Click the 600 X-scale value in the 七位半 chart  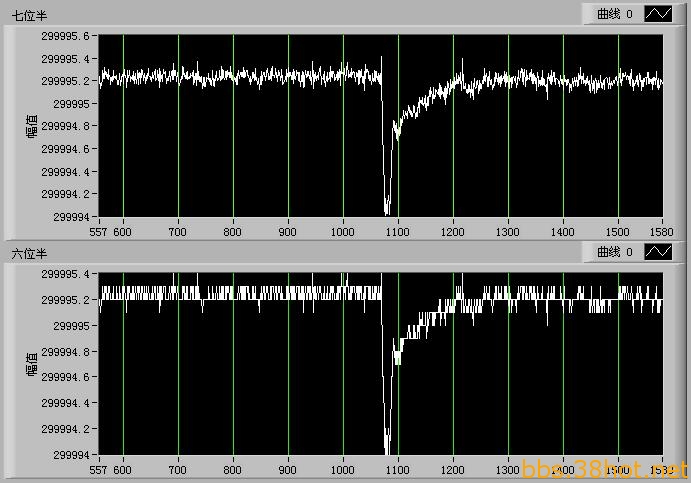point(123,232)
